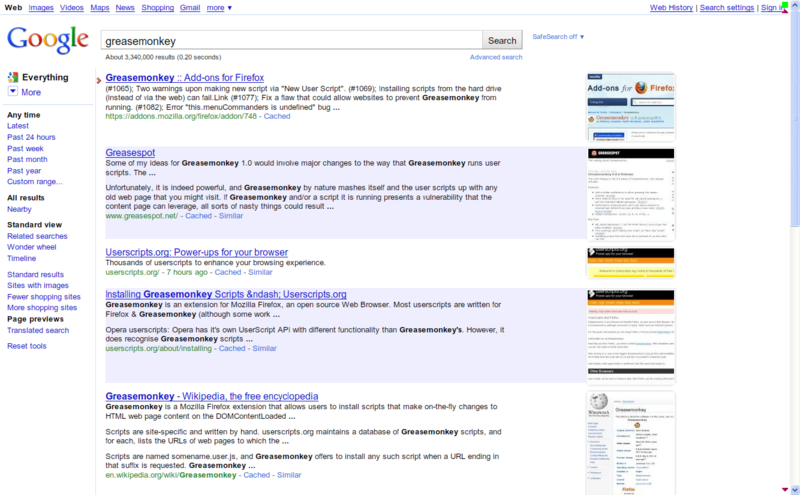The height and width of the screenshot is (495, 800).
Task: Expand the More search types arrow icon
Action: pyautogui.click(x=13, y=92)
